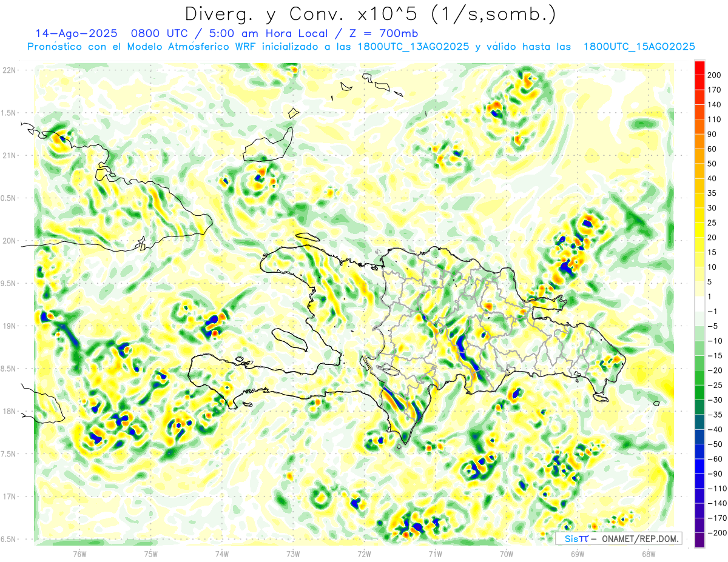Click the legend value '200' at the top

pos(715,75)
